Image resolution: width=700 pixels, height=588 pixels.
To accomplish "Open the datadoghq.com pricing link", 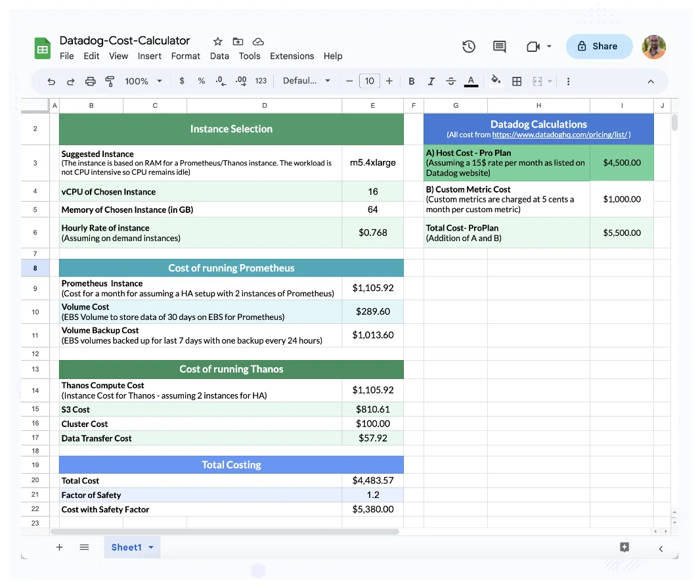I will [560, 135].
